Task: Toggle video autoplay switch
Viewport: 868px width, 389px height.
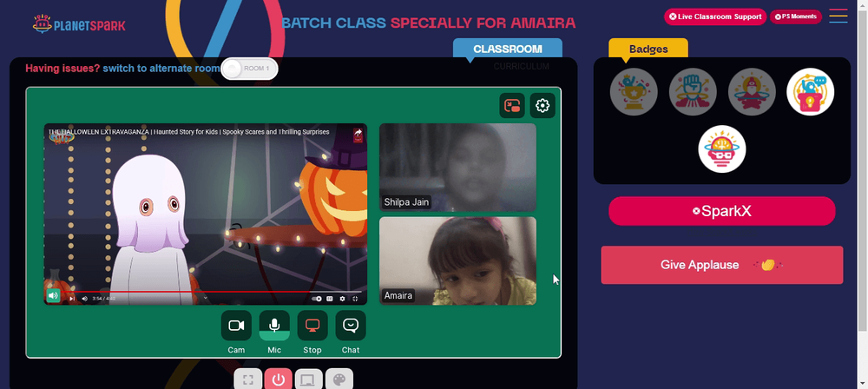Action: (x=317, y=299)
